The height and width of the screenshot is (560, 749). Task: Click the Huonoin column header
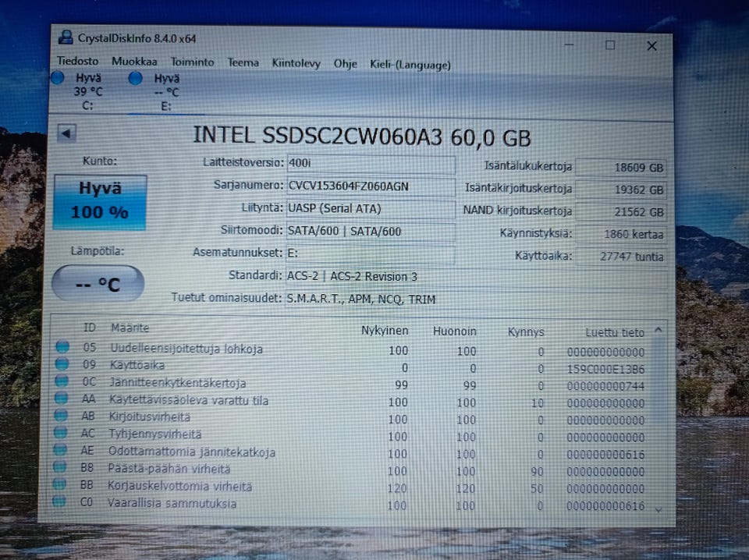pos(455,331)
